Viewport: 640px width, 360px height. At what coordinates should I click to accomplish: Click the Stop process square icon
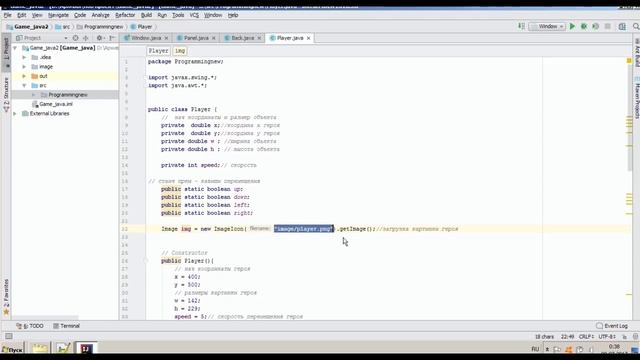coord(607,27)
